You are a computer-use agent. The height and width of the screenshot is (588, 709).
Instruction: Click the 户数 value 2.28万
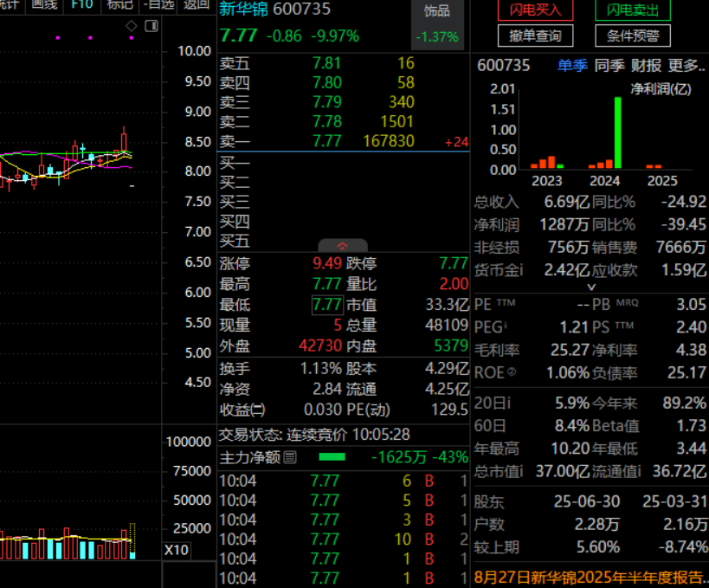596,525
